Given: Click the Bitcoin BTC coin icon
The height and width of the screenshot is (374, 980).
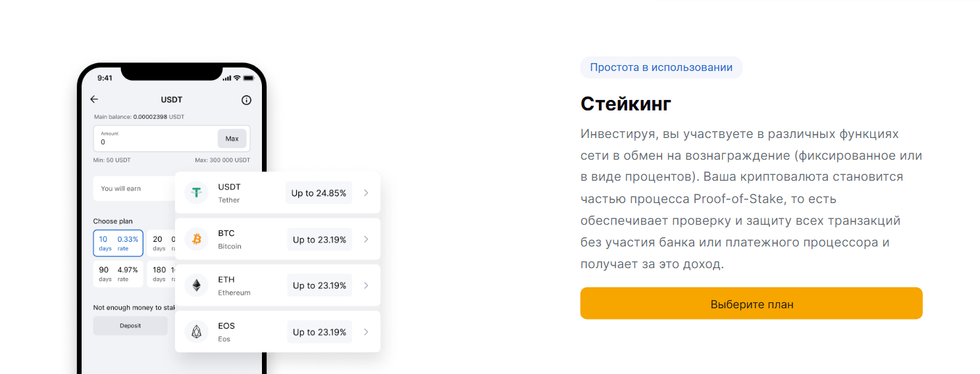Looking at the screenshot, I should (196, 239).
